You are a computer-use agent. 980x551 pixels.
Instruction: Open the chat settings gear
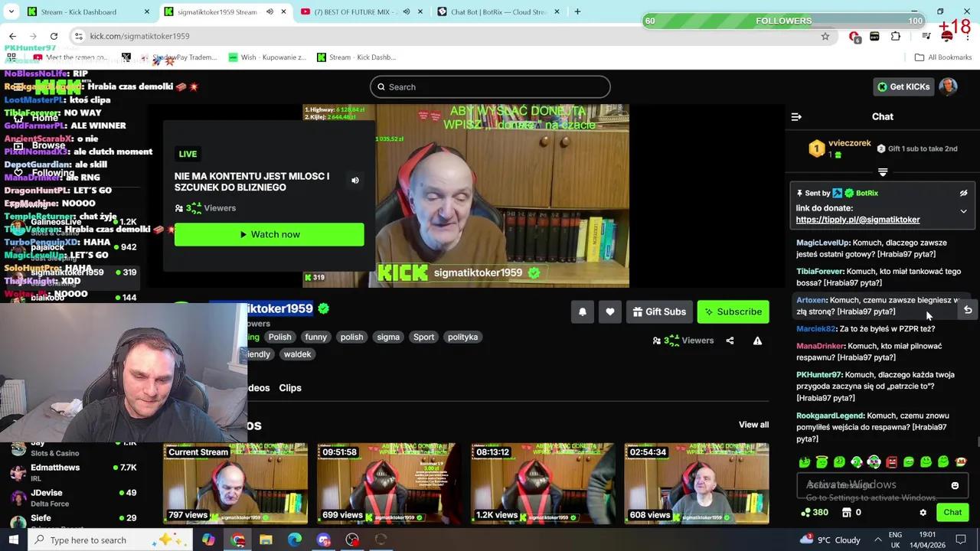tap(923, 512)
